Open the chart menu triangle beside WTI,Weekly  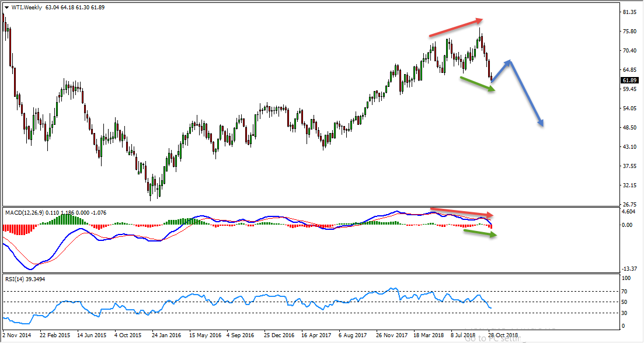6,8
